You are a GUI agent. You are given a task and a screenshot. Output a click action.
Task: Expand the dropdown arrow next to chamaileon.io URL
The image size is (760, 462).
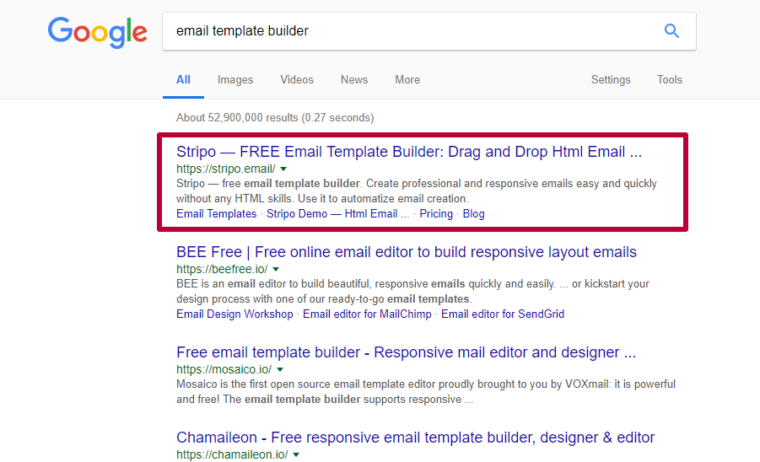click(296, 455)
